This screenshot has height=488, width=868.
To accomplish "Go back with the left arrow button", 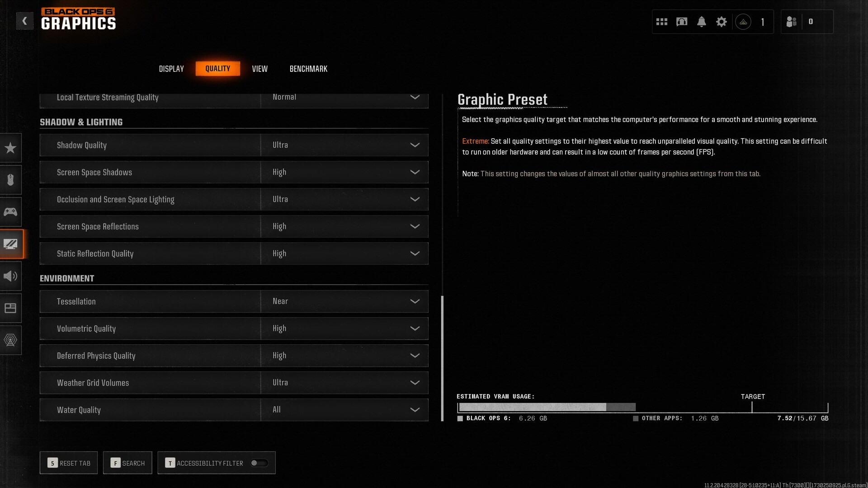I will pos(25,21).
